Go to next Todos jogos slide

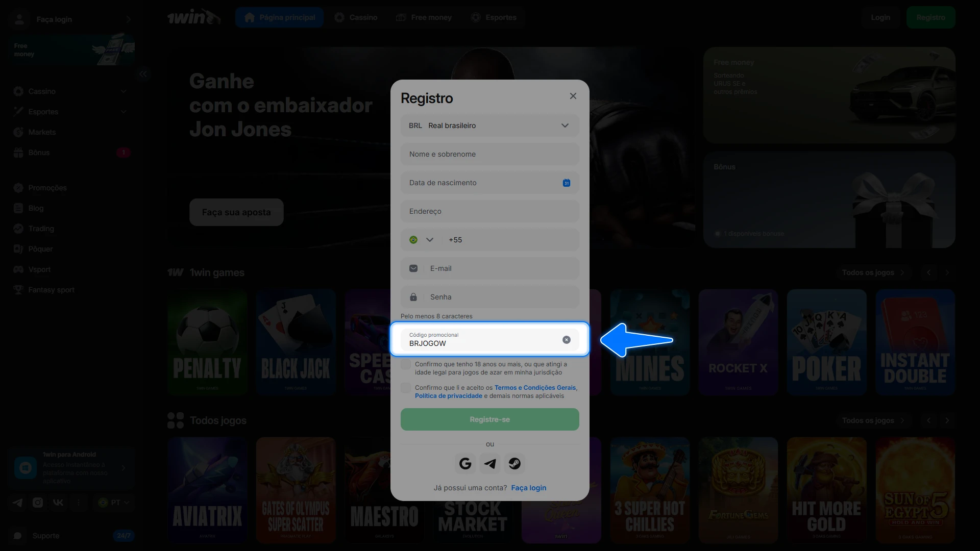[x=947, y=420]
